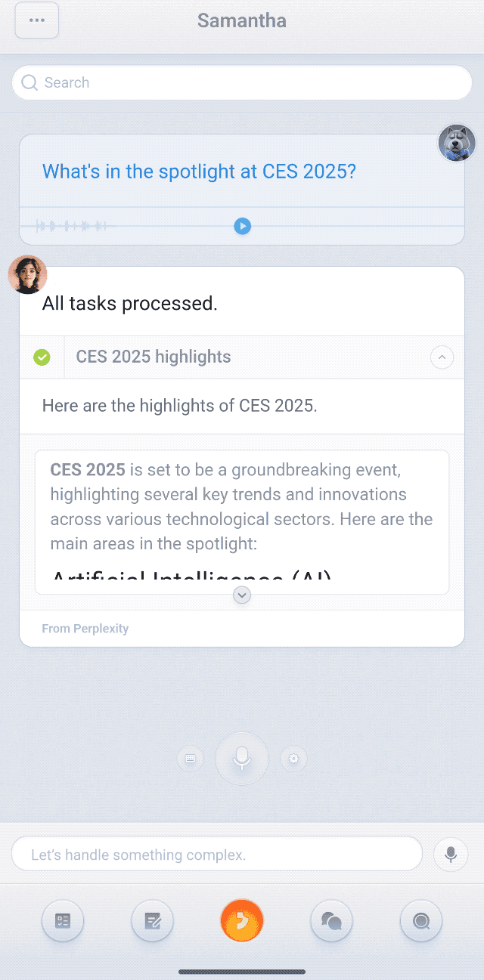Image resolution: width=484 pixels, height=980 pixels.
Task: Open the task checklist tab
Action: click(x=63, y=921)
